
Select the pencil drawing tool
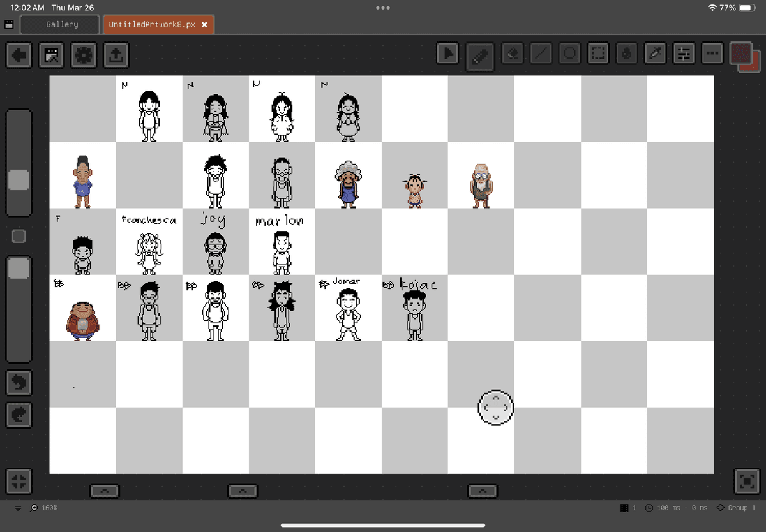click(x=479, y=55)
